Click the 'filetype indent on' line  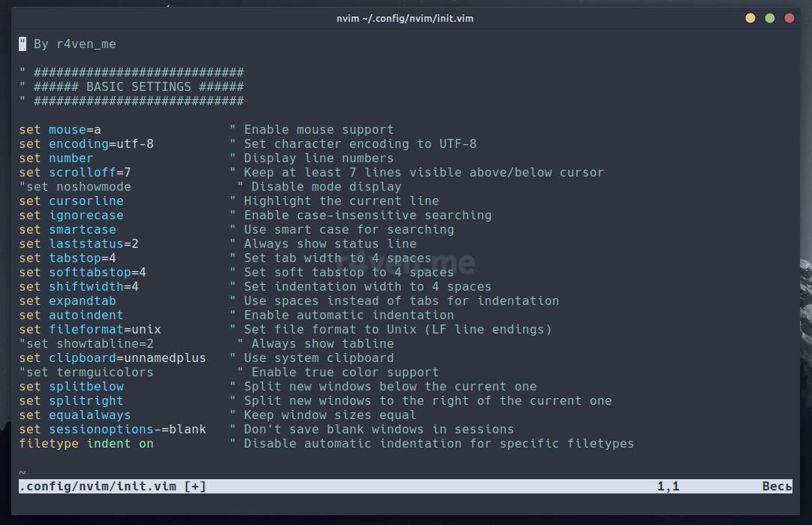[x=86, y=444]
